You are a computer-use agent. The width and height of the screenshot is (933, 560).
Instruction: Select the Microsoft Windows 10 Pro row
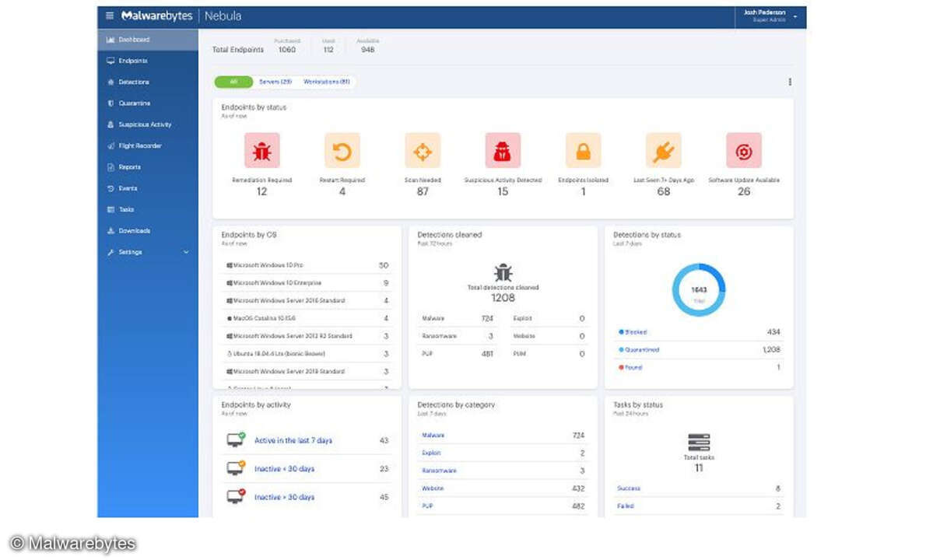point(307,265)
